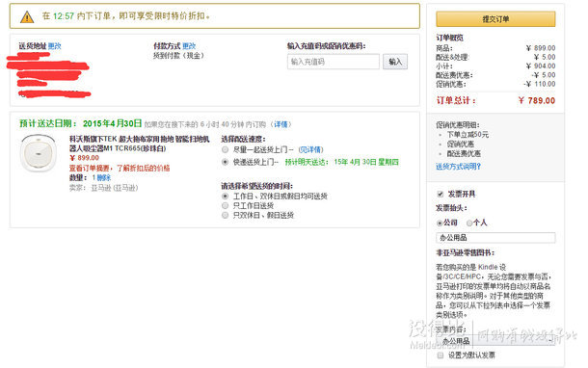
Task: Open the 详情 delivery date details link
Action: point(281,124)
